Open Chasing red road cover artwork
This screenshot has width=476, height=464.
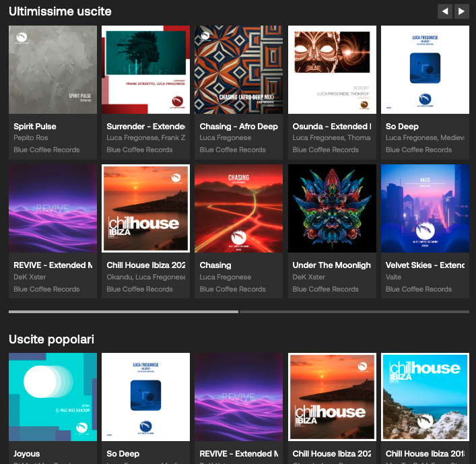238,208
